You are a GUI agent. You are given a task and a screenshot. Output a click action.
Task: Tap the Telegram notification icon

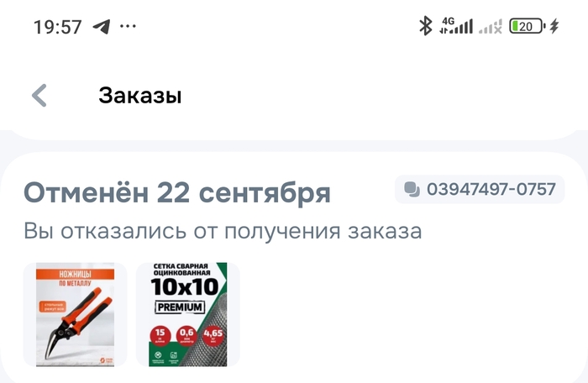tap(102, 27)
